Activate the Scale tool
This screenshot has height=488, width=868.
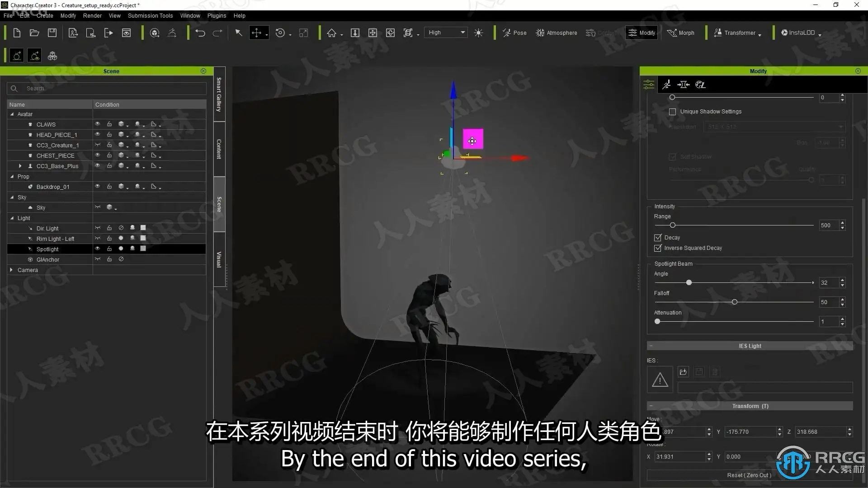click(x=304, y=33)
